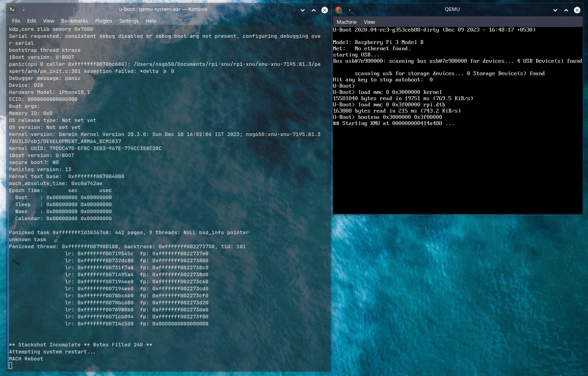Close the Konsole terminal window
The height and width of the screenshot is (376, 588).
pos(325,10)
